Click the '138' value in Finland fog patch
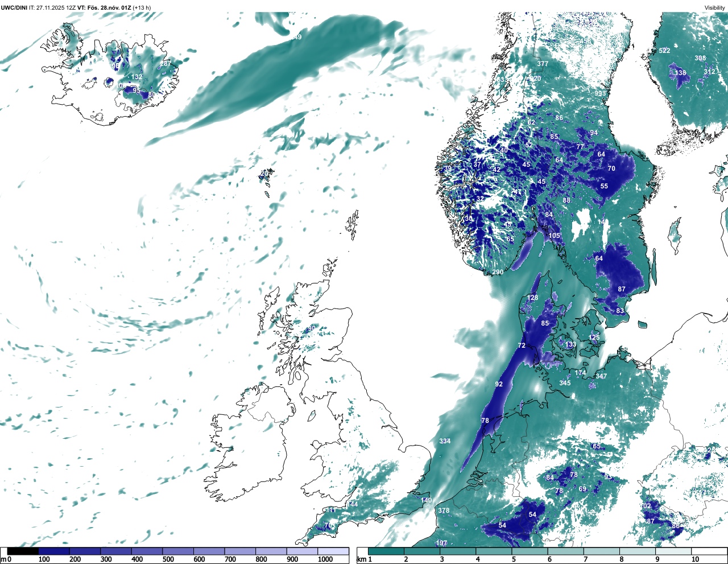This screenshot has height=564, width=728. (x=680, y=73)
